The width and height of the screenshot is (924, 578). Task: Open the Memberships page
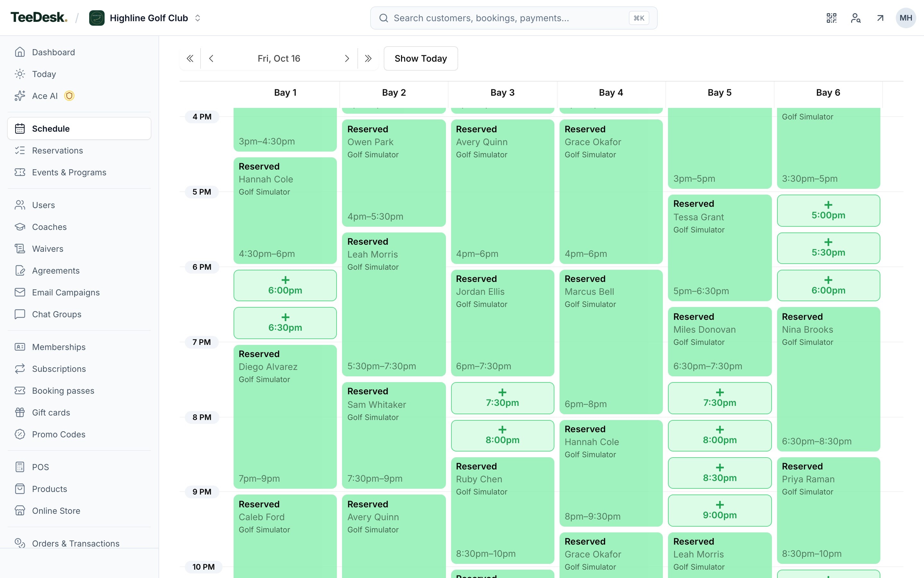(79, 347)
